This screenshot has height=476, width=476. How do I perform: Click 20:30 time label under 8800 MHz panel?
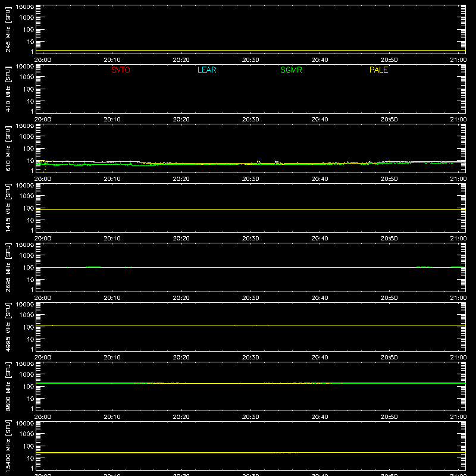[250, 417]
